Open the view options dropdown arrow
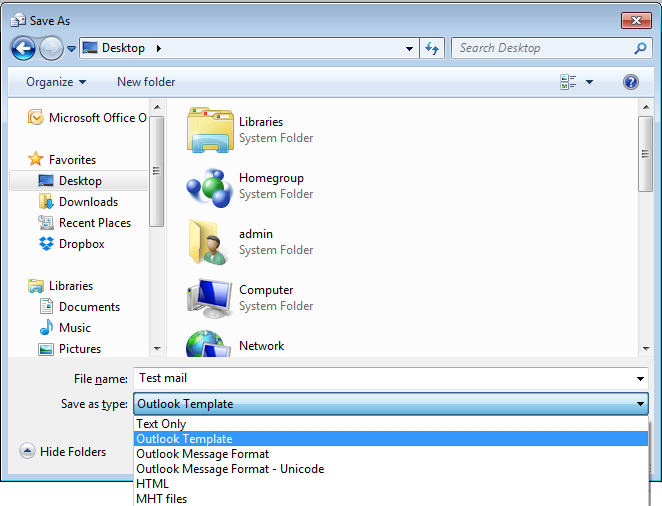The image size is (662, 506). click(589, 82)
